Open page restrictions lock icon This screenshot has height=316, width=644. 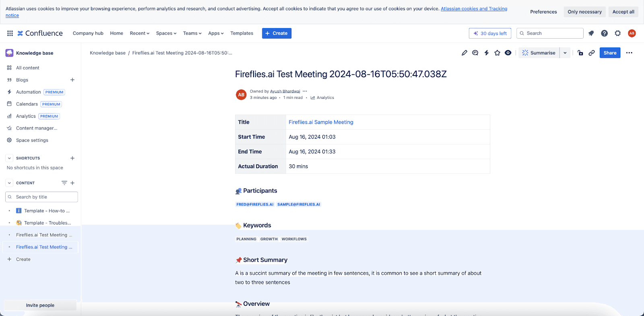click(580, 53)
